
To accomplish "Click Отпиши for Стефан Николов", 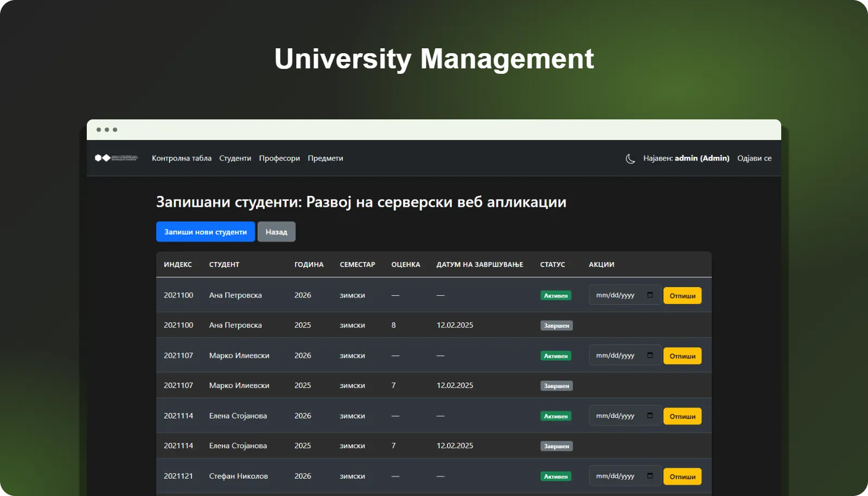I will tap(682, 476).
